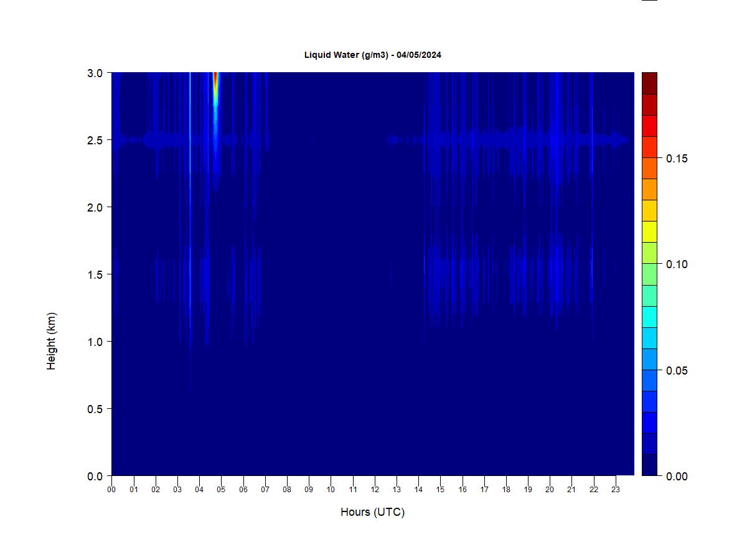Click the 0.05 colorbar tick label
Viewport: 747px width, 560px height.
pyautogui.click(x=677, y=371)
